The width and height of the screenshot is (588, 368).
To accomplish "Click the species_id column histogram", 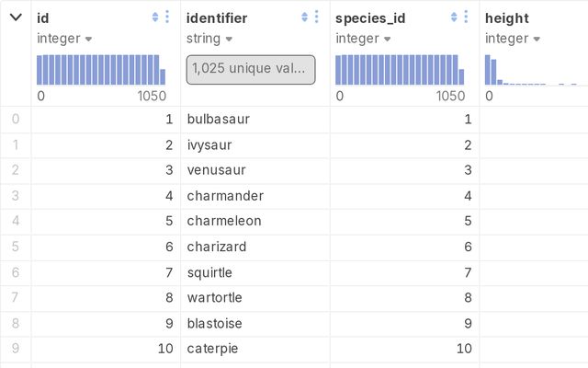I will tap(400, 70).
